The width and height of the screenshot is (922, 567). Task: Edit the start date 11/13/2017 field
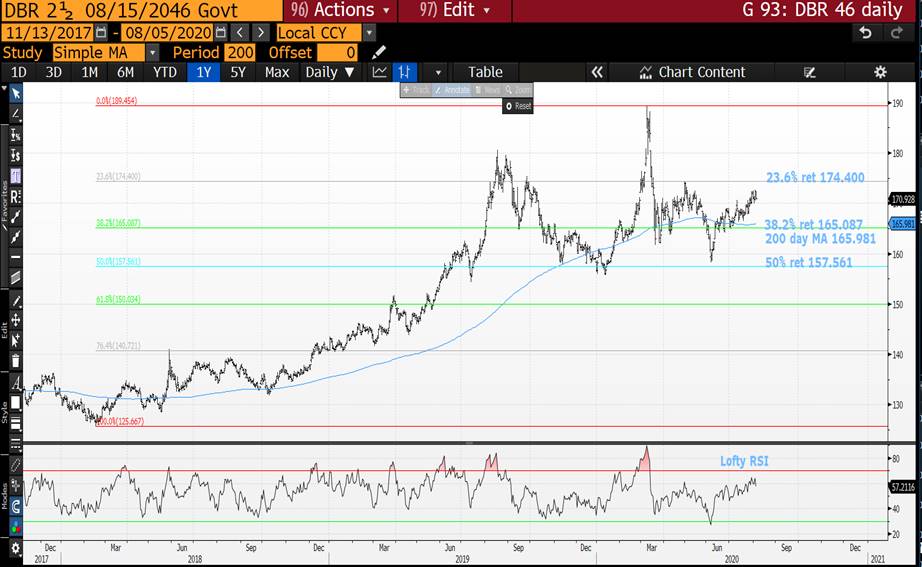(x=48, y=32)
